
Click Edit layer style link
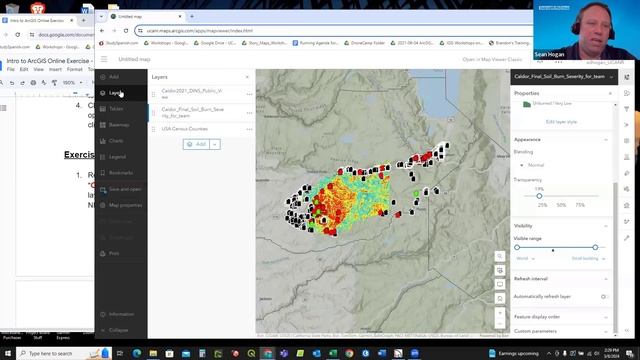click(x=561, y=122)
